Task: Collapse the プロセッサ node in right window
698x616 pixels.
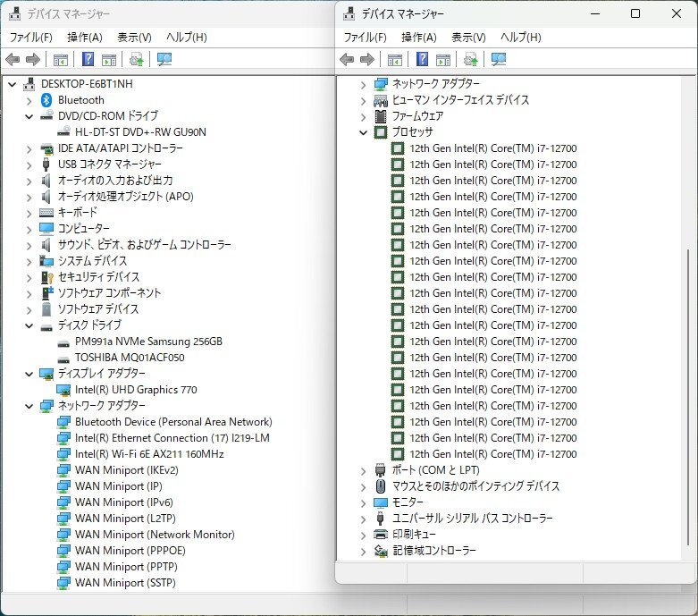Action: point(363,132)
